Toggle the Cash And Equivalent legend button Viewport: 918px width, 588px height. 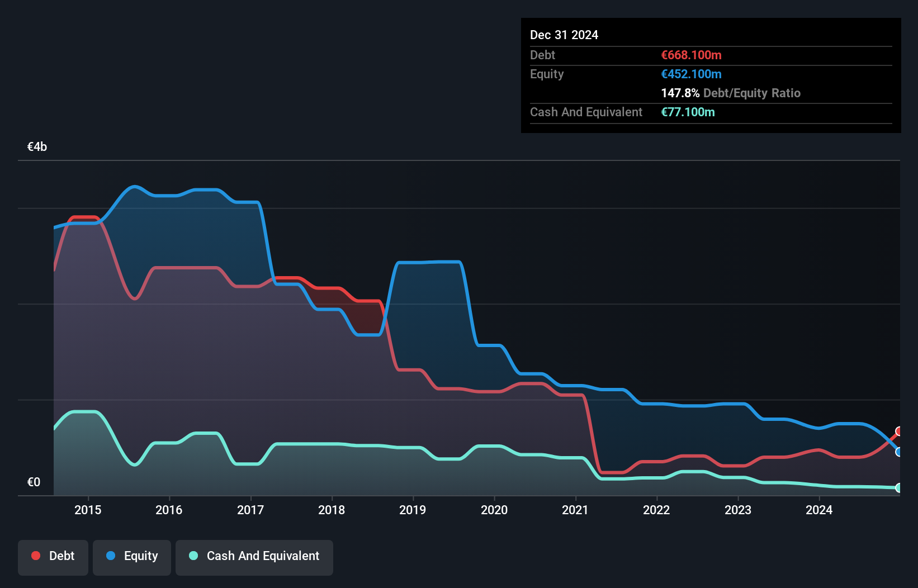254,557
